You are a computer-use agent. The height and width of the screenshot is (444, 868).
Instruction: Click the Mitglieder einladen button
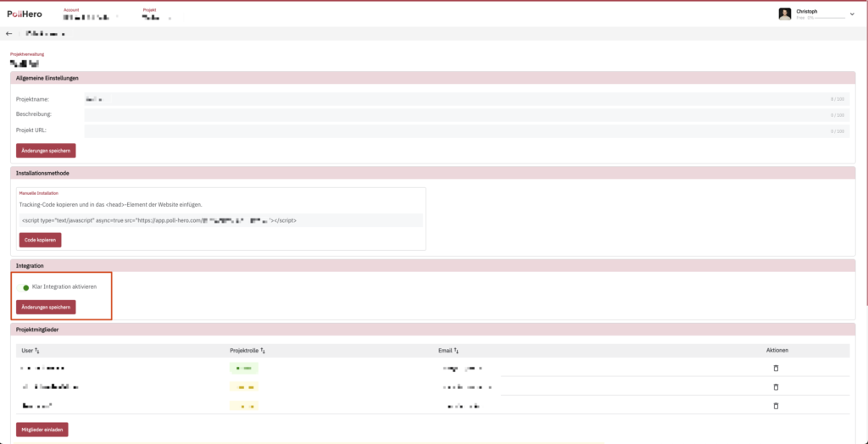[x=42, y=429]
